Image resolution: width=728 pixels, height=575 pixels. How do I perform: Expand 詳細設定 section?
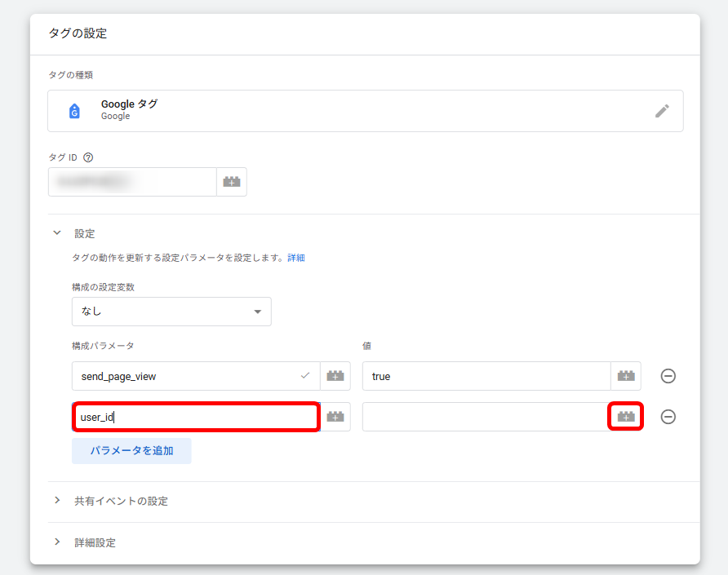pyautogui.click(x=57, y=542)
